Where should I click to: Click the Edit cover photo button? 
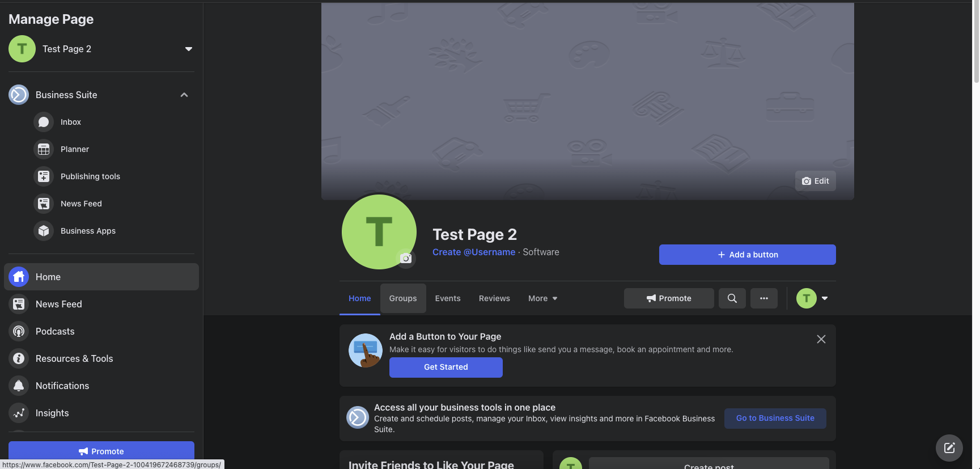click(x=816, y=181)
